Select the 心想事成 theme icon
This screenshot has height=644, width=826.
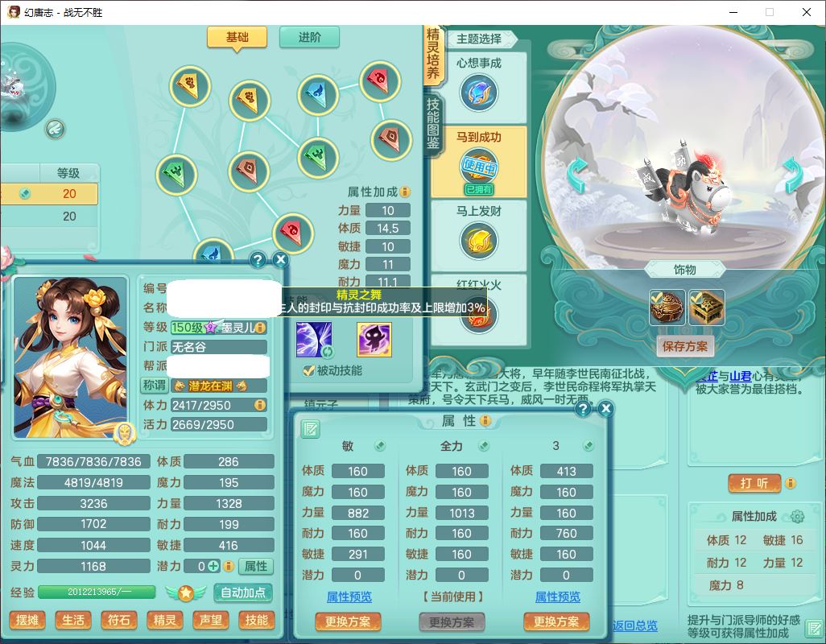[478, 93]
